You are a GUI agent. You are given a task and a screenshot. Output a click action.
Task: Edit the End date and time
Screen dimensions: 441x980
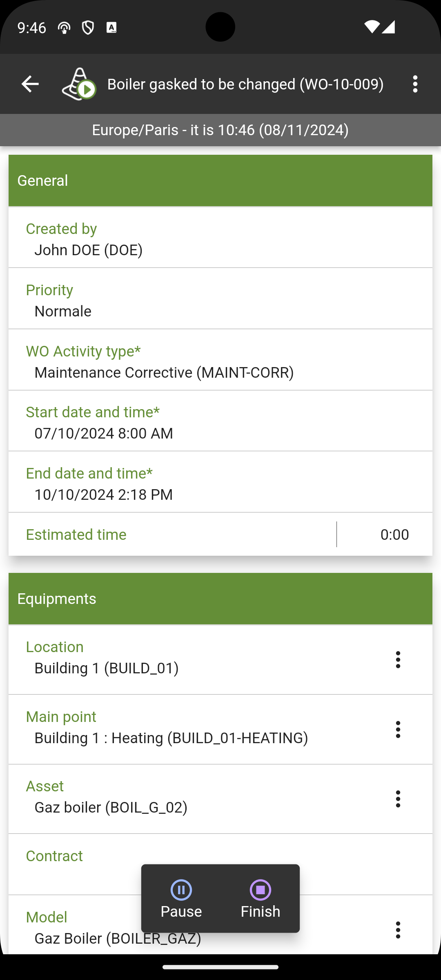[x=220, y=482]
